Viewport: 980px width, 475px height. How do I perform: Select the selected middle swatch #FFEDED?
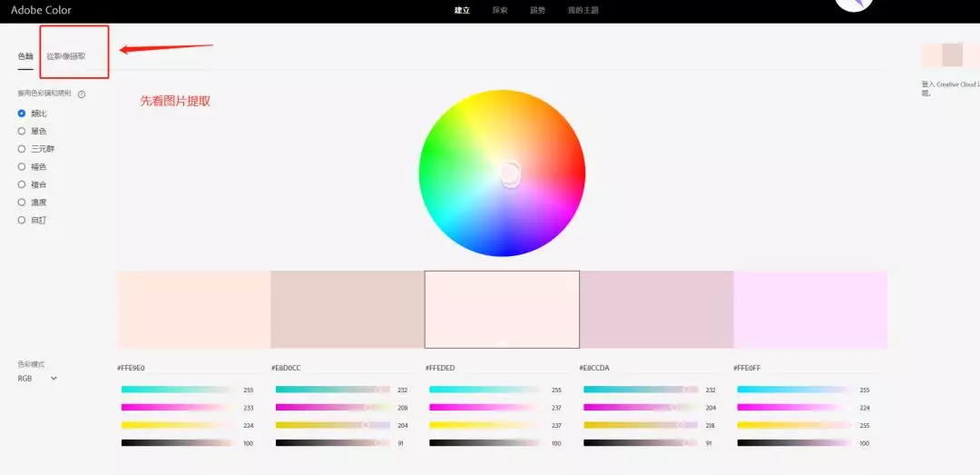pyautogui.click(x=502, y=309)
